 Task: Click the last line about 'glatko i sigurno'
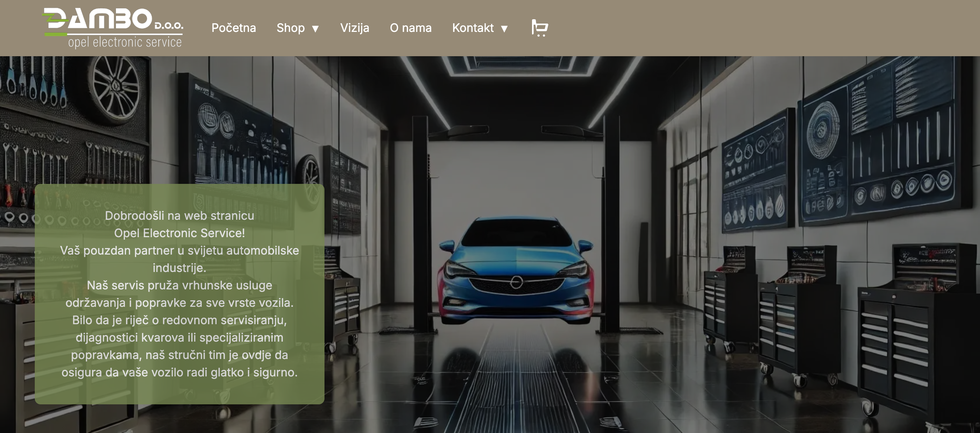coord(179,372)
